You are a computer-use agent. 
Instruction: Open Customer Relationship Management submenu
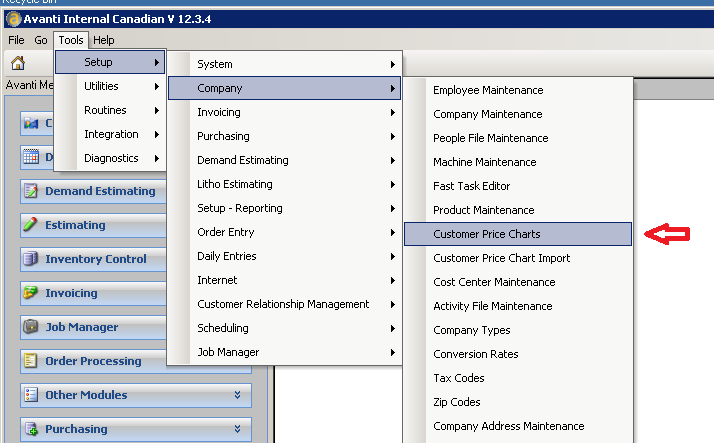coord(285,304)
